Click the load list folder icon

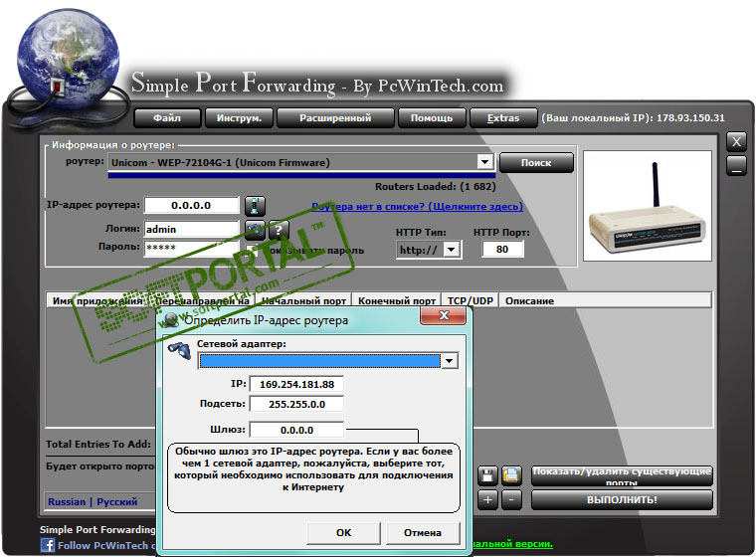pyautogui.click(x=511, y=475)
